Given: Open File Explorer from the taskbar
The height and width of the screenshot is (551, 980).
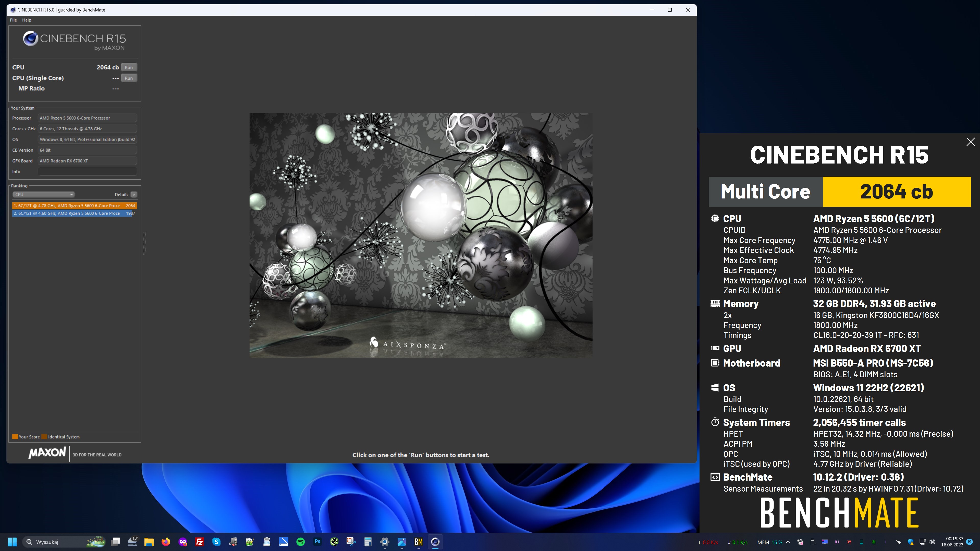Looking at the screenshot, I should tap(149, 542).
